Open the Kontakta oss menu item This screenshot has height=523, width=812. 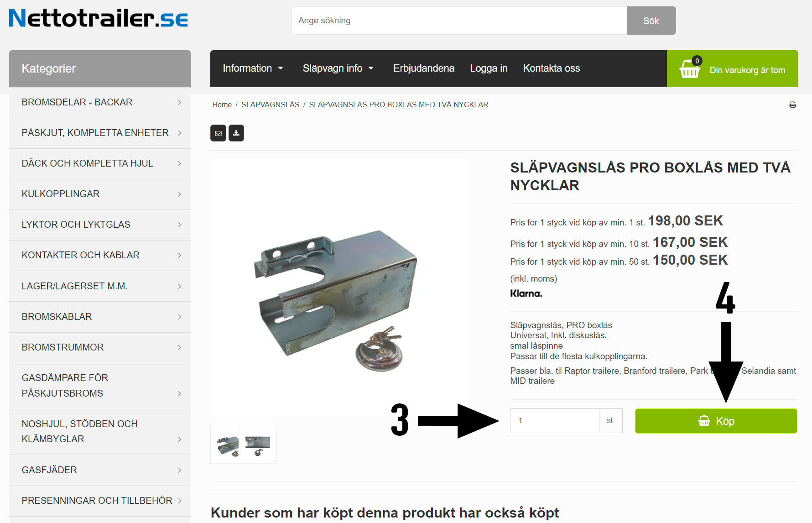(552, 68)
